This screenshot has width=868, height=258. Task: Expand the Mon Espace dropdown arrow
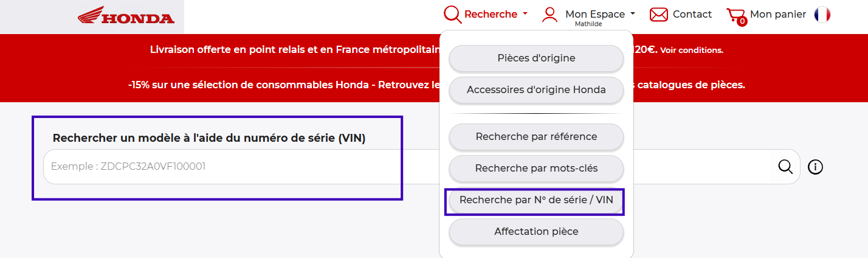click(633, 14)
